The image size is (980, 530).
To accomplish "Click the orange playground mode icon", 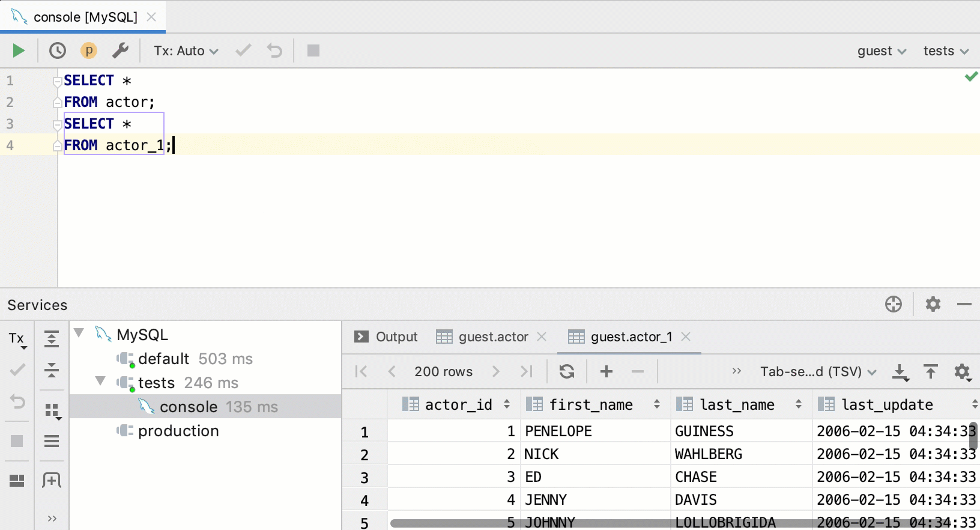I will [x=89, y=51].
